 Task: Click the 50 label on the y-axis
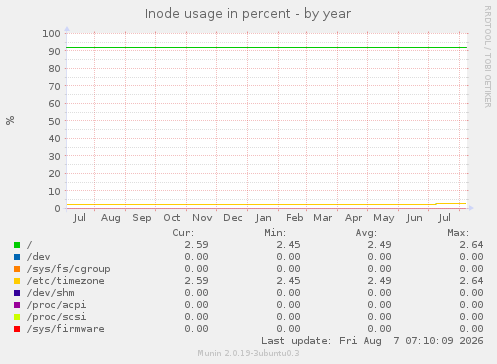(x=54, y=121)
